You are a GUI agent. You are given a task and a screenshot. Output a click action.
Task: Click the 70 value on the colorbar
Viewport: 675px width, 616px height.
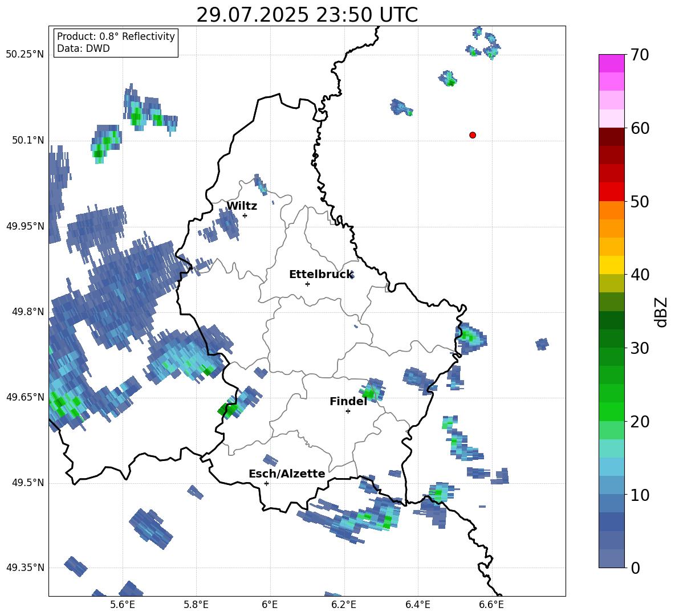[639, 55]
